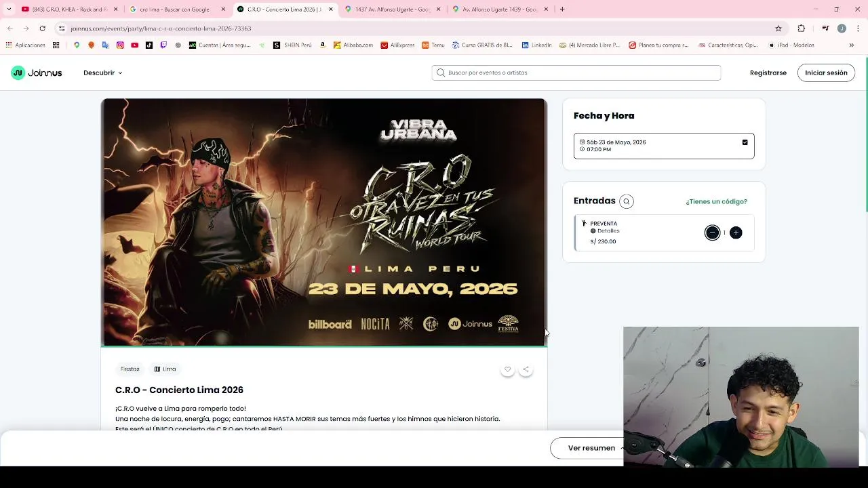This screenshot has width=868, height=488.
Task: Open the media controls icon in toolbar
Action: [825, 28]
